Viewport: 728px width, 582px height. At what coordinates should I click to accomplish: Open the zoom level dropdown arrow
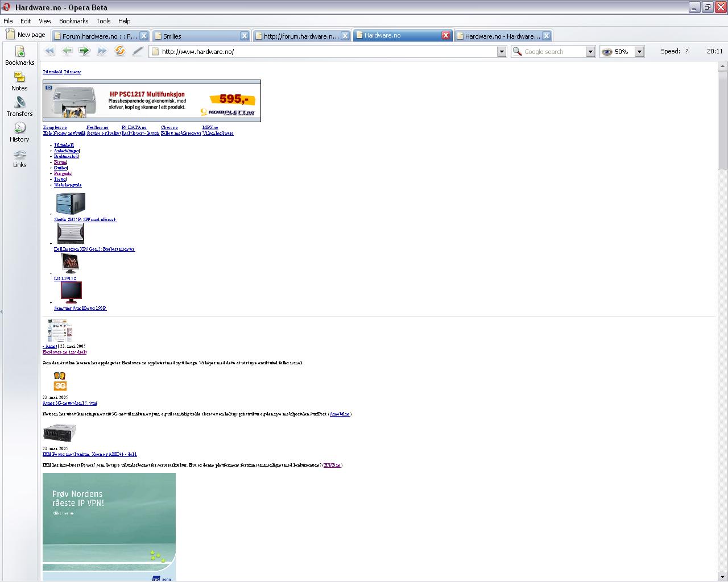(639, 52)
